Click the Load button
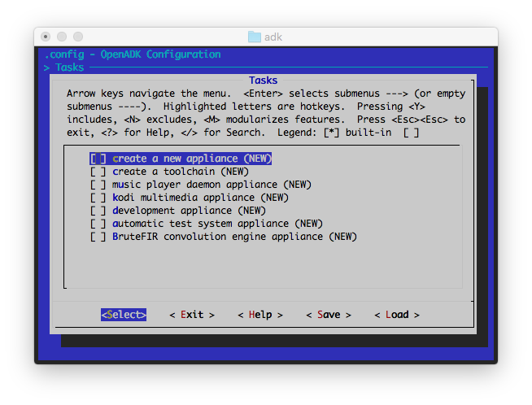 pos(397,315)
